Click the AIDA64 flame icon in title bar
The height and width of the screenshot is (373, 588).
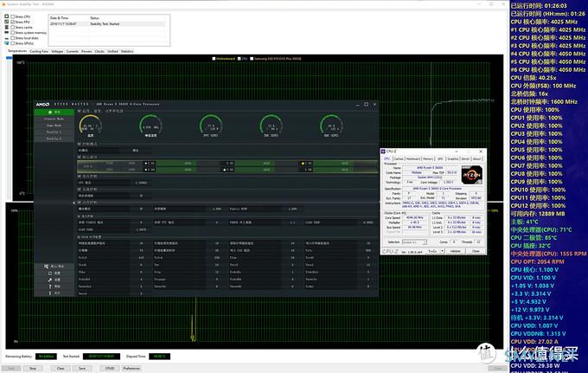click(x=3, y=4)
